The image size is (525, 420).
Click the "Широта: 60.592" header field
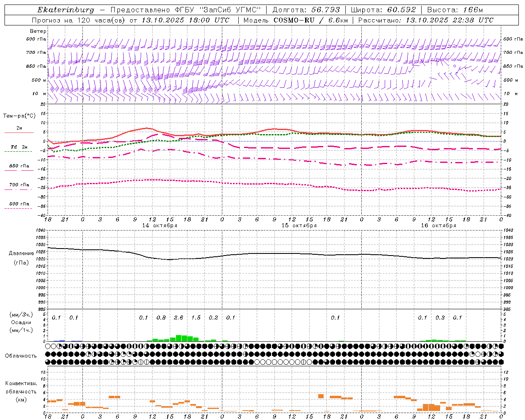tap(383, 10)
